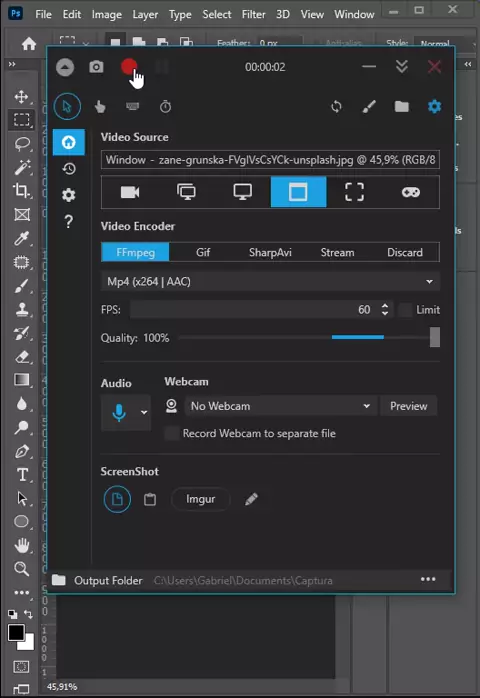The image size is (480, 698).
Task: Toggle microphone audio recording
Action: [119, 413]
